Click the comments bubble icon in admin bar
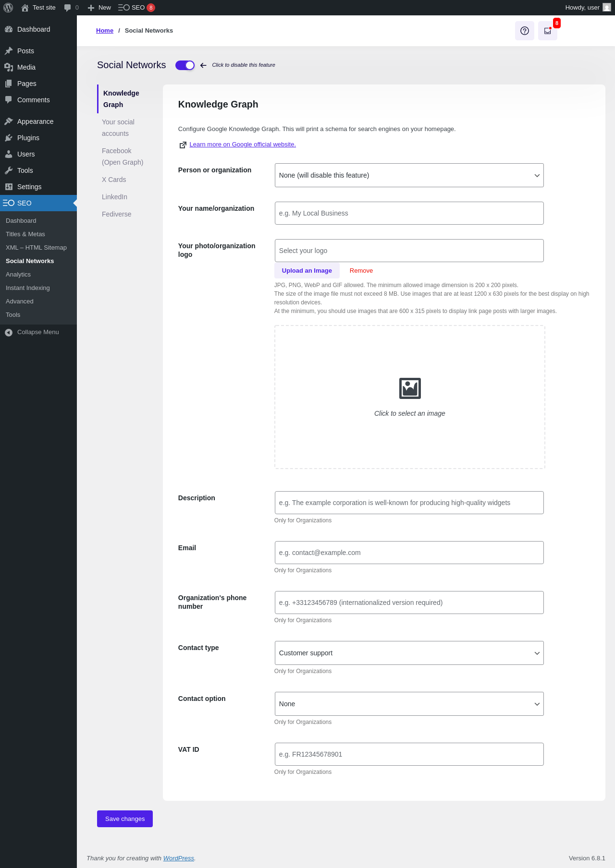This screenshot has height=868, width=615. (67, 8)
